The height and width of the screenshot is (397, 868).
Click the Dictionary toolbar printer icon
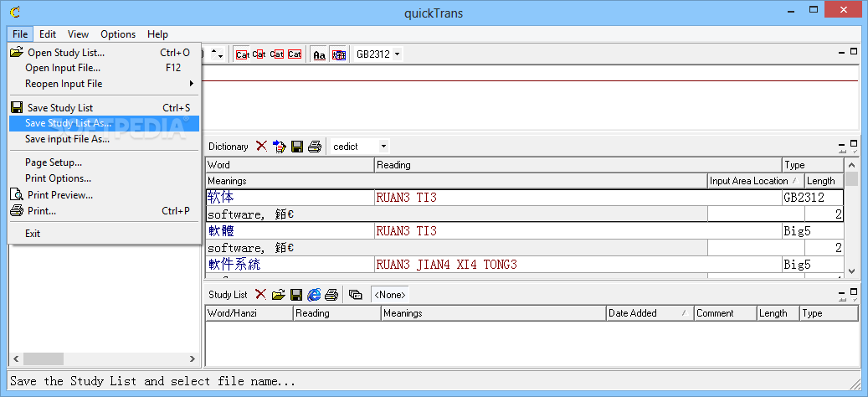pos(315,147)
